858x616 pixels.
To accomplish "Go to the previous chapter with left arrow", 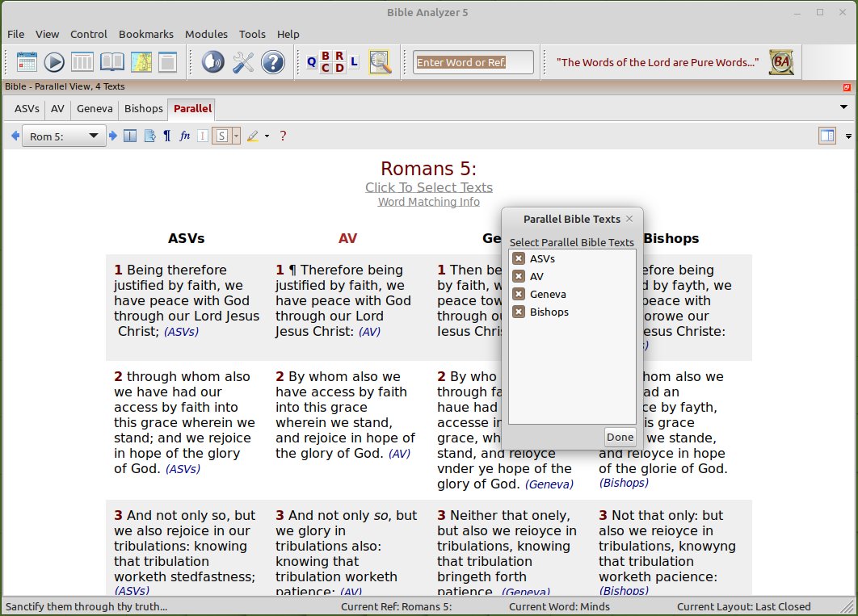I will tap(15, 136).
